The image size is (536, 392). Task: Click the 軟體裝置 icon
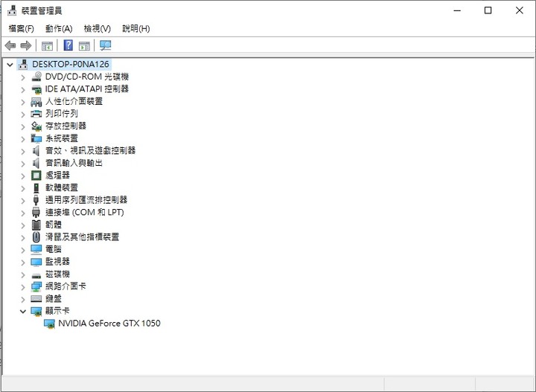(x=36, y=187)
